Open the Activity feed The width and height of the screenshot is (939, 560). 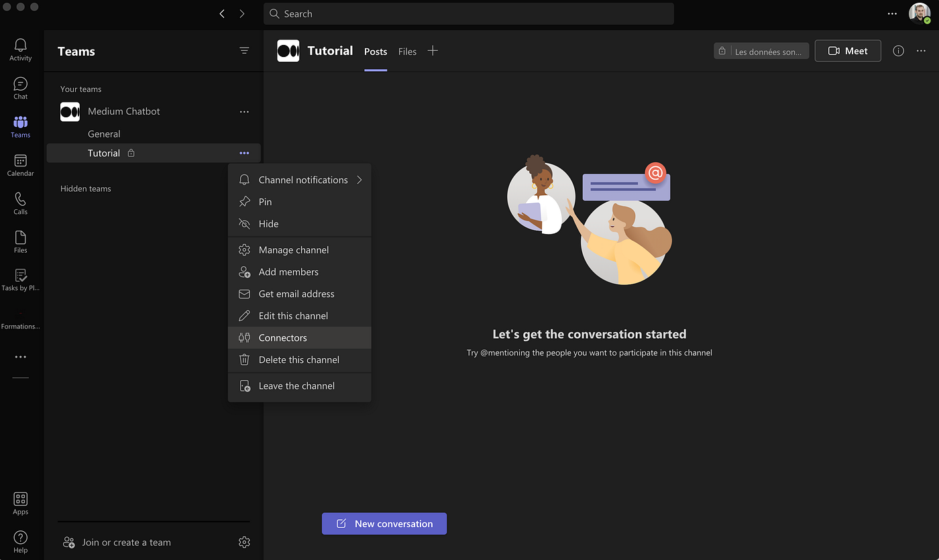point(20,50)
